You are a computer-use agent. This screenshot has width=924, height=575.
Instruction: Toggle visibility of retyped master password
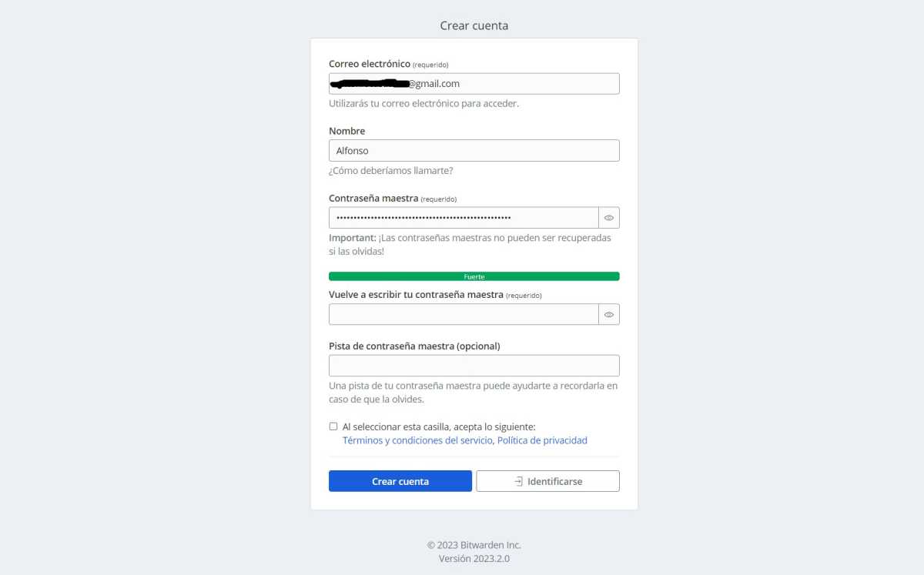(609, 314)
